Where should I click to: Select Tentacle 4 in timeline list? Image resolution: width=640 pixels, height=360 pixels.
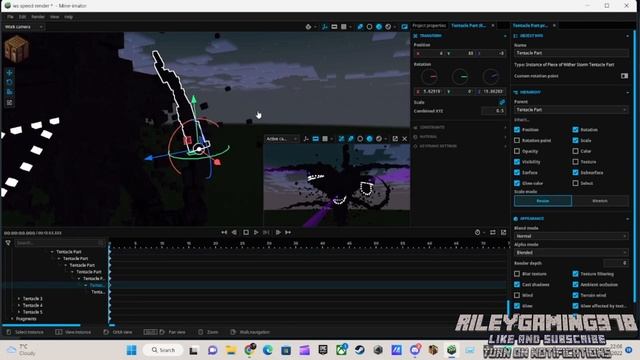[x=33, y=305]
